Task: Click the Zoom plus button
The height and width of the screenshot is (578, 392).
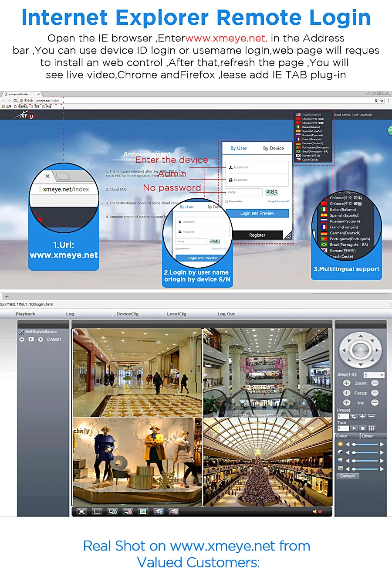Action: (x=347, y=383)
